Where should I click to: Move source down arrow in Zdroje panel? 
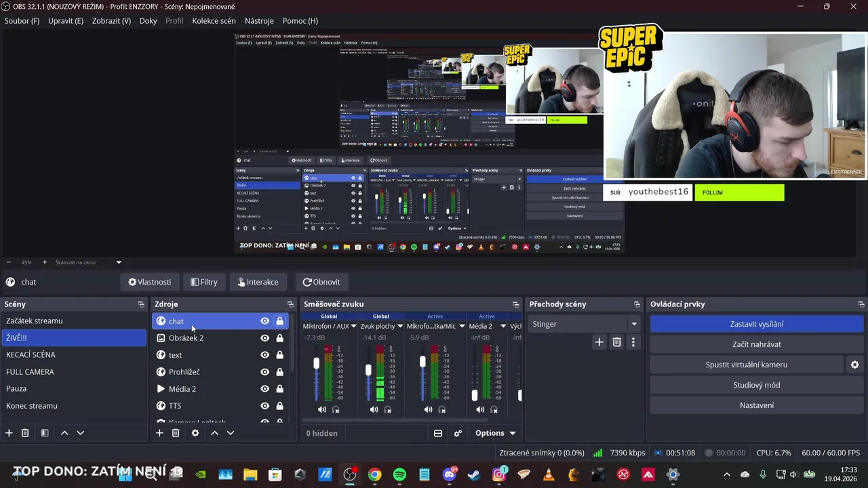(231, 433)
